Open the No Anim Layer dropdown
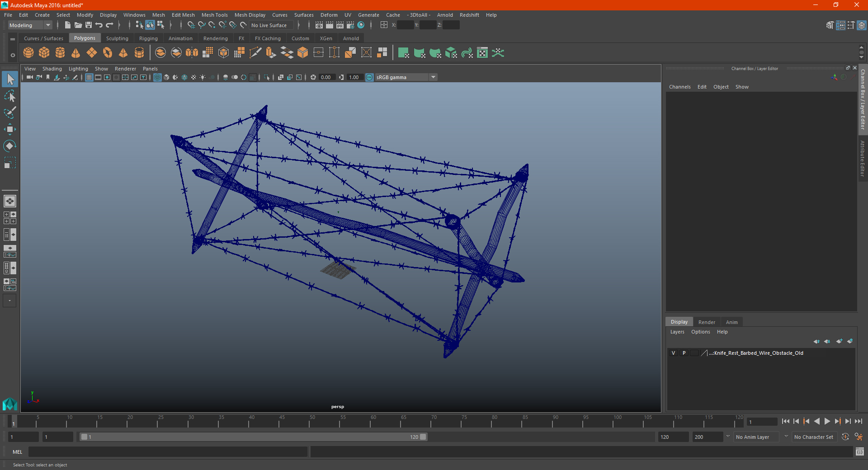868x470 pixels. [x=757, y=437]
